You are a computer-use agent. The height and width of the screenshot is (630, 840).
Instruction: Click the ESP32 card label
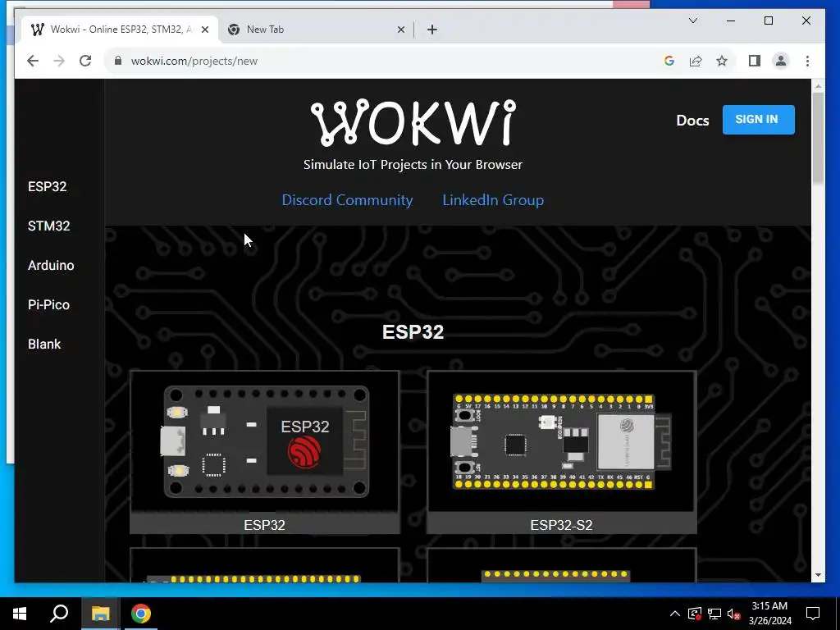click(x=265, y=524)
